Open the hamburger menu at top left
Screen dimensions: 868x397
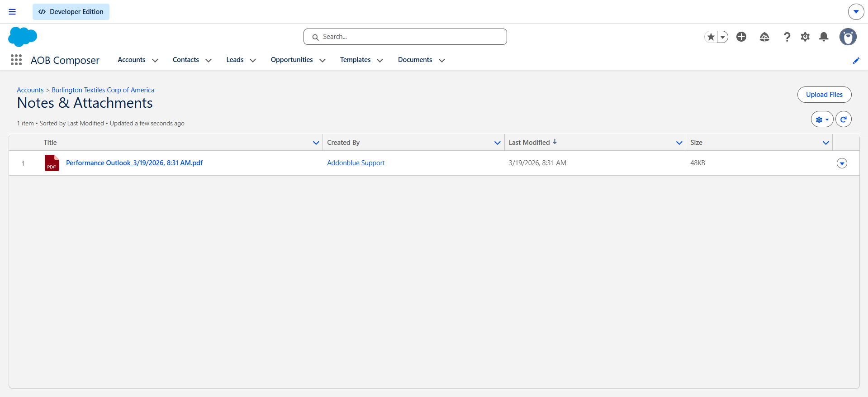point(12,12)
